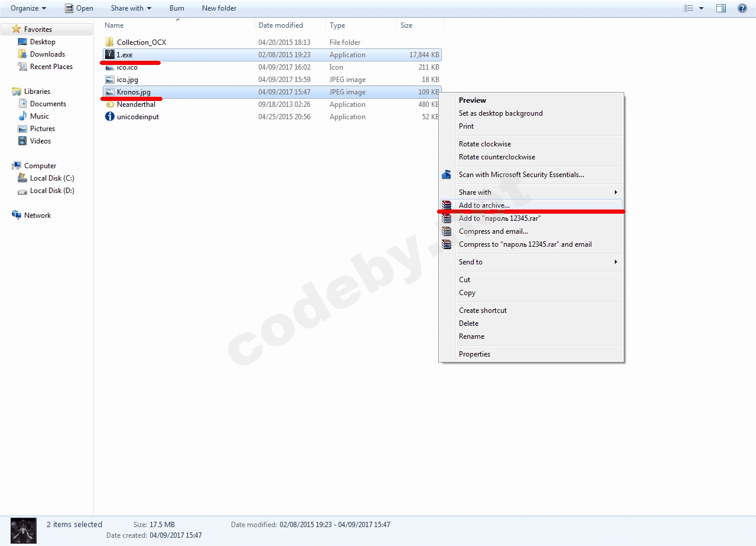Click the Burn toolbar button
Viewport: 756px width, 546px height.
[x=177, y=8]
